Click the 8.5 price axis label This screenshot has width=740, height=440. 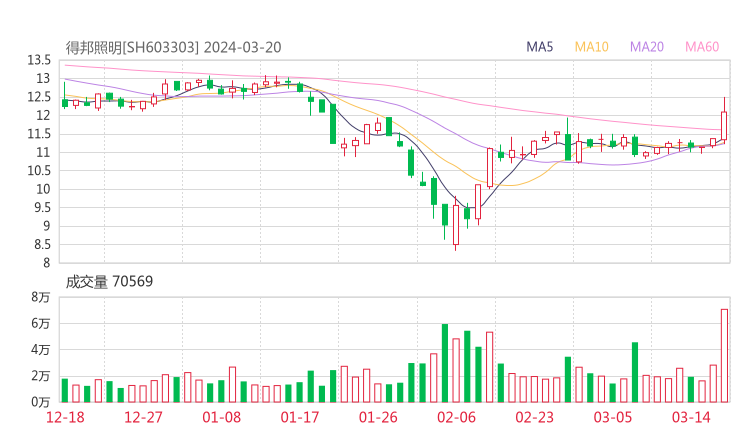tap(42, 245)
